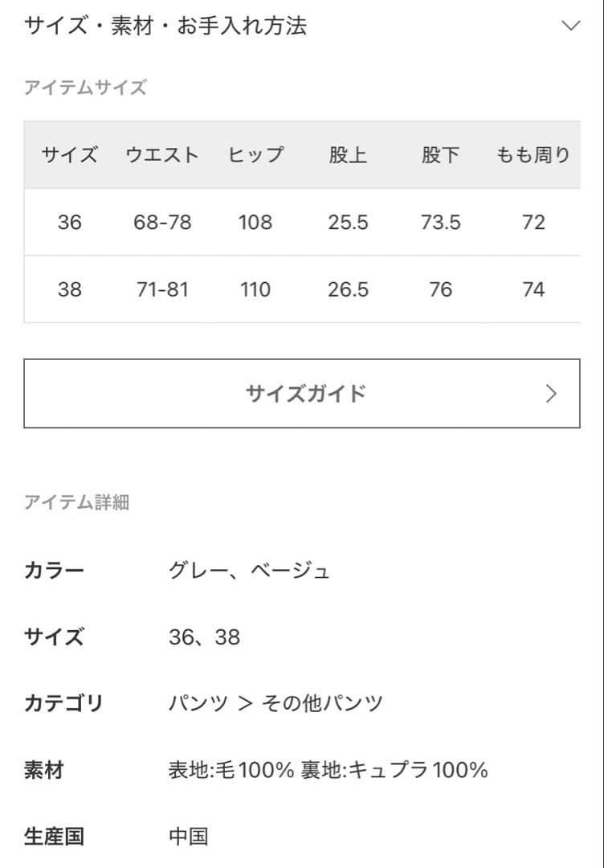Click the その他パンツ subcategory link
Viewport: 604px width, 868px height.
click(x=320, y=701)
